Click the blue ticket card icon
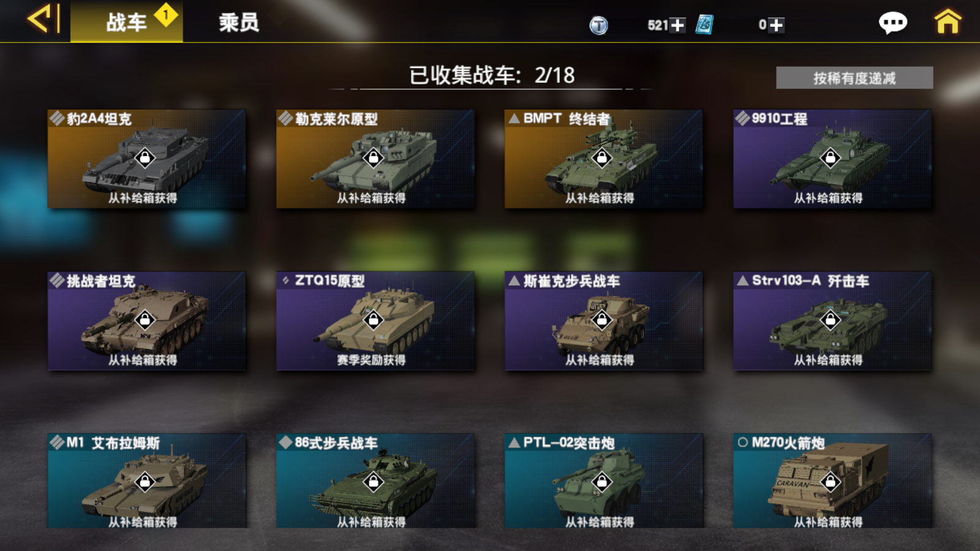Image resolution: width=980 pixels, height=551 pixels. pos(704,24)
